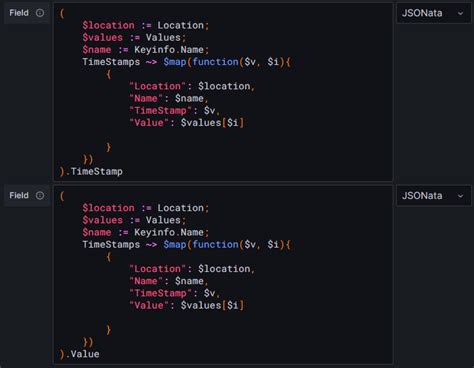Click '$location := Location;' in the first editor

click(146, 25)
